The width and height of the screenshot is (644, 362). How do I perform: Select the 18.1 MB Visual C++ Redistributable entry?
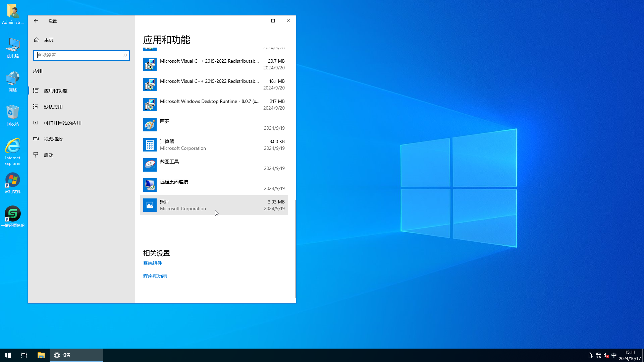click(x=214, y=84)
